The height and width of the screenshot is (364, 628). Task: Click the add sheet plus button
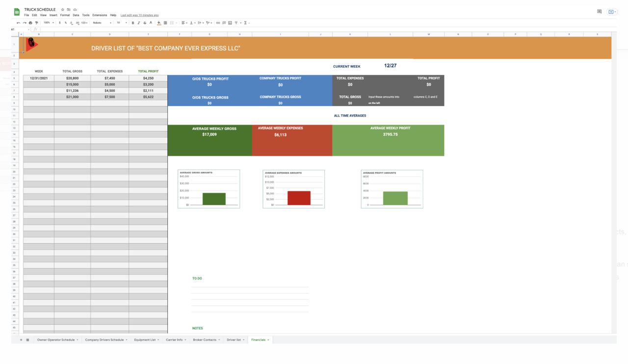pyautogui.click(x=21, y=339)
